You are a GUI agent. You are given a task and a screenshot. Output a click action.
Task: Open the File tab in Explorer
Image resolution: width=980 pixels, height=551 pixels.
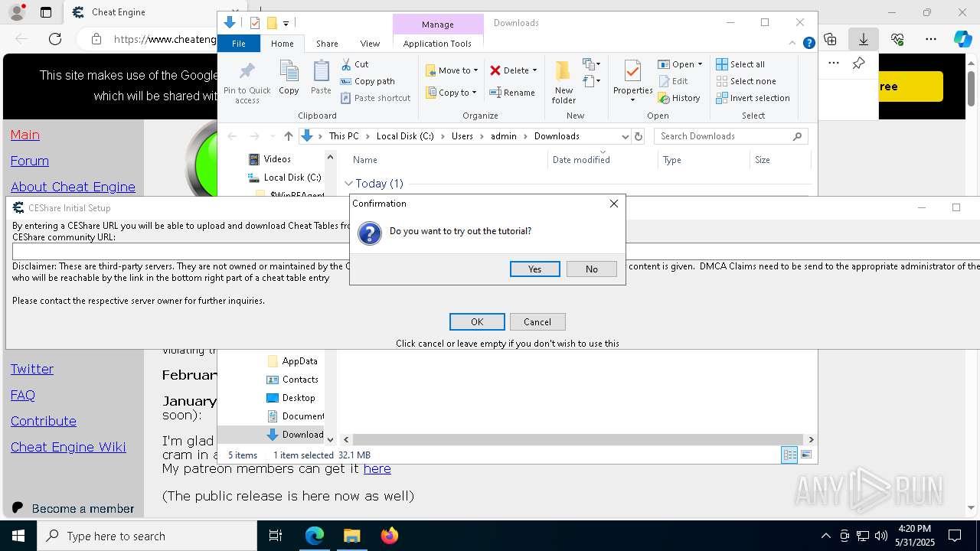point(239,44)
